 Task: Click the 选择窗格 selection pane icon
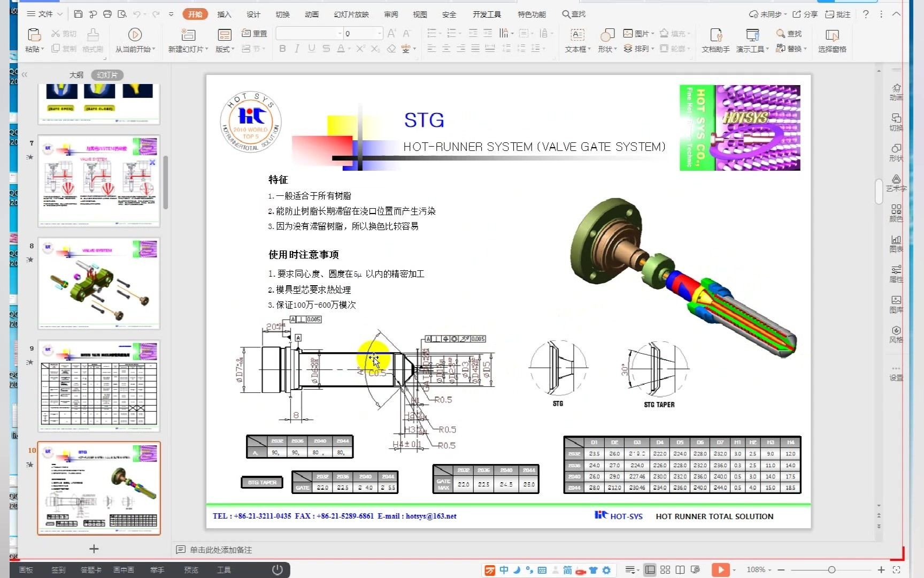[833, 40]
